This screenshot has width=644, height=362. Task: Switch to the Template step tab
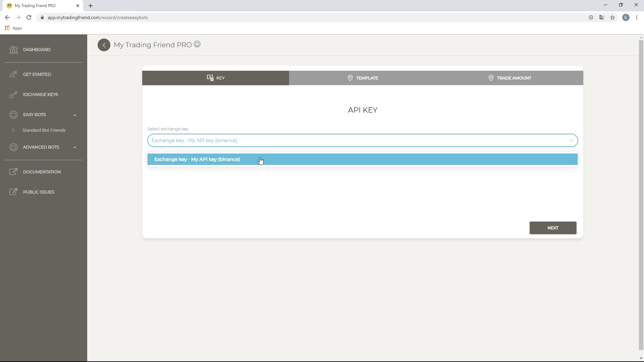(363, 78)
